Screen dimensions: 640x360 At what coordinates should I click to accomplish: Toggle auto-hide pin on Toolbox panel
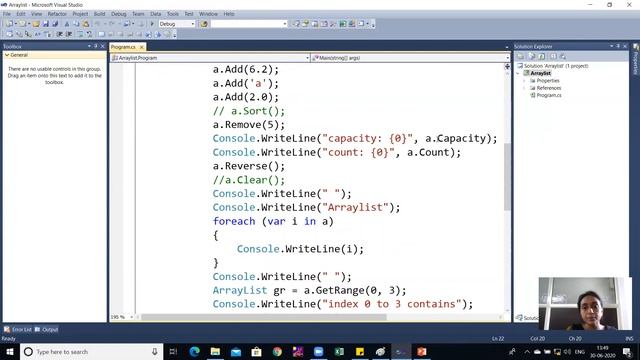point(96,46)
